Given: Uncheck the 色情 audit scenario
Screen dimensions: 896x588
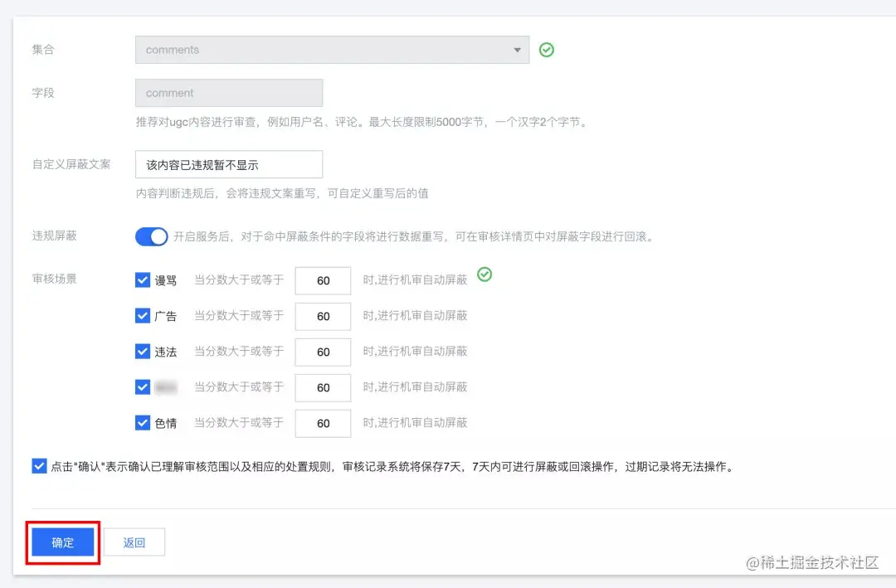Looking at the screenshot, I should click(x=142, y=423).
